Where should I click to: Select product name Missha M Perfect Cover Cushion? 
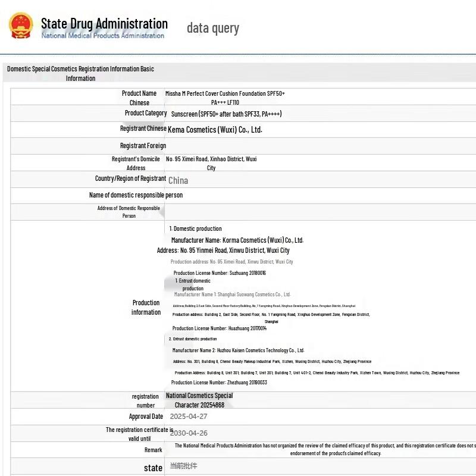225,98
